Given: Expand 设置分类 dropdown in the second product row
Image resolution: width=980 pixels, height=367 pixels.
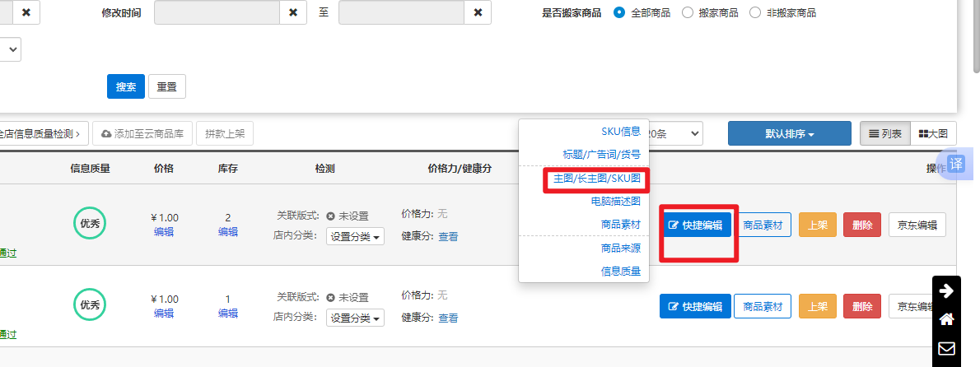Looking at the screenshot, I should click(355, 318).
